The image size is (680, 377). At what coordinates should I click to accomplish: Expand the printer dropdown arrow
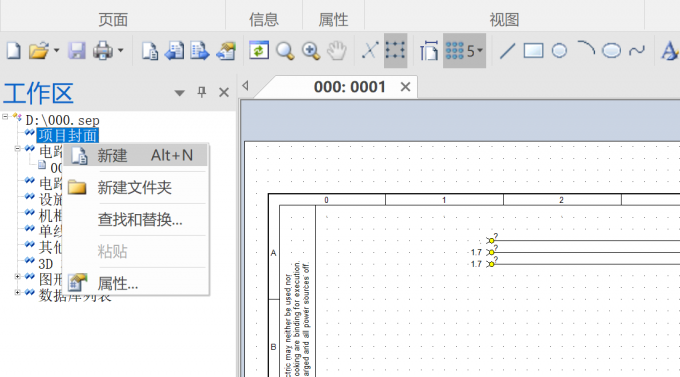click(x=121, y=51)
